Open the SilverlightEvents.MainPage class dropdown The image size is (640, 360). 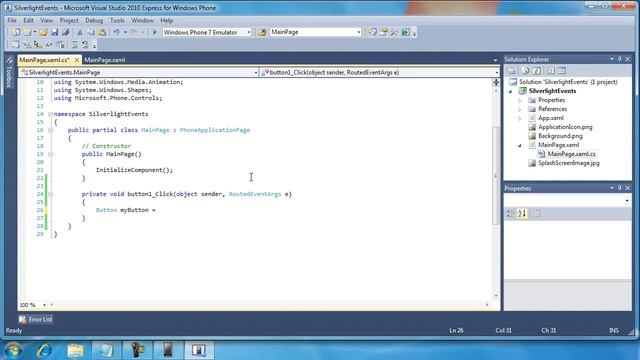coord(256,73)
